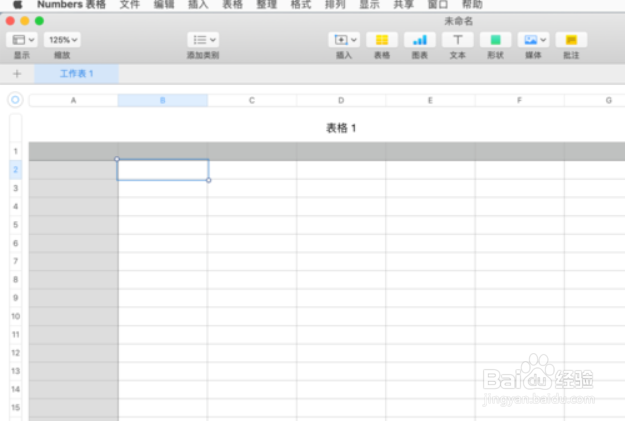Click the 批注 comment icon
The width and height of the screenshot is (630, 421).
tap(571, 40)
